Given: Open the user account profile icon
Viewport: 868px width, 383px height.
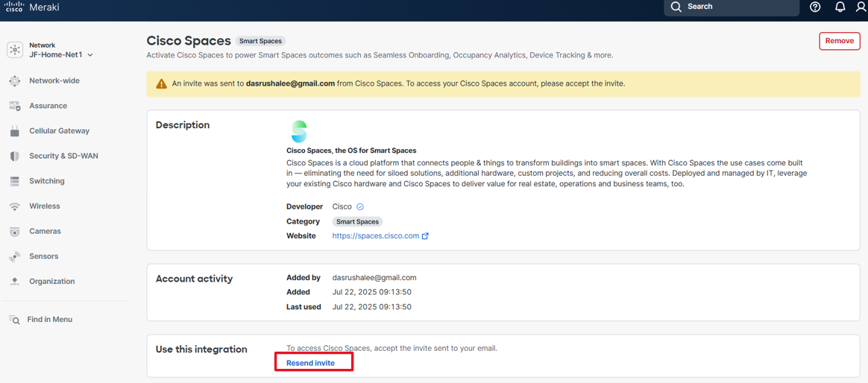Looking at the screenshot, I should click(x=861, y=7).
